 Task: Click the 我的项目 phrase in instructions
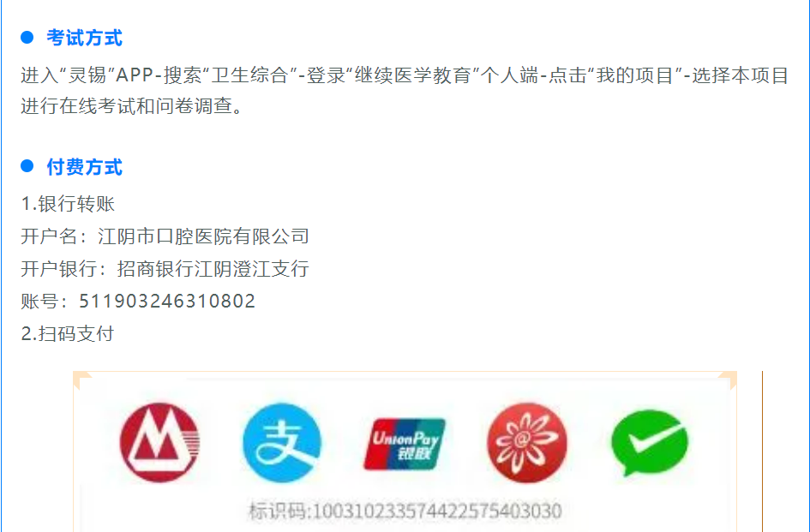point(635,75)
